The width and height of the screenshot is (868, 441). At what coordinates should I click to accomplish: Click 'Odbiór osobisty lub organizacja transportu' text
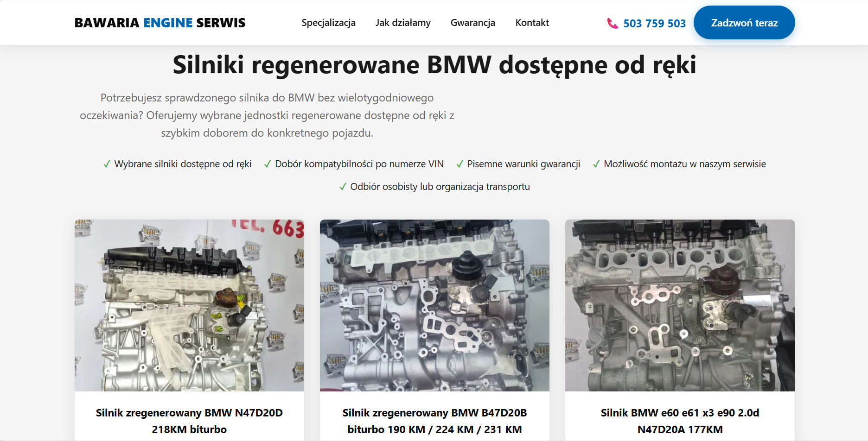pyautogui.click(x=440, y=187)
